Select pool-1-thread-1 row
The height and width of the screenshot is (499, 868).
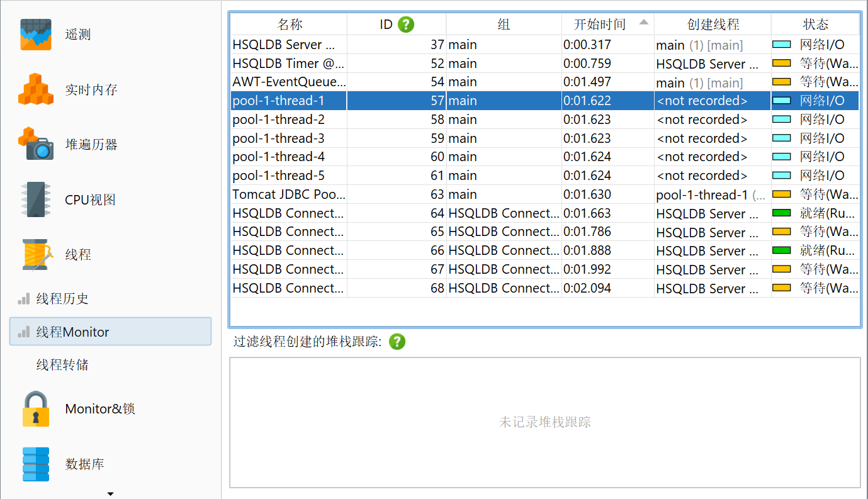tap(545, 101)
